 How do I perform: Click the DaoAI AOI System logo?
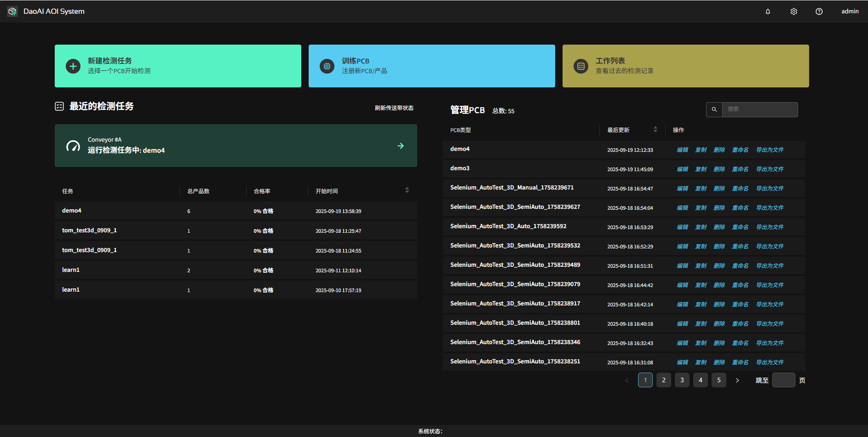click(x=12, y=11)
